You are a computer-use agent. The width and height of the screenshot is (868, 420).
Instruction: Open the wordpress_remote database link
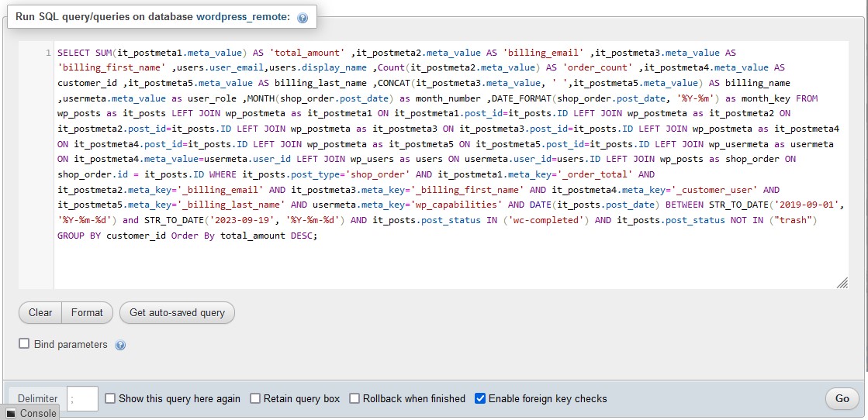pyautogui.click(x=243, y=16)
